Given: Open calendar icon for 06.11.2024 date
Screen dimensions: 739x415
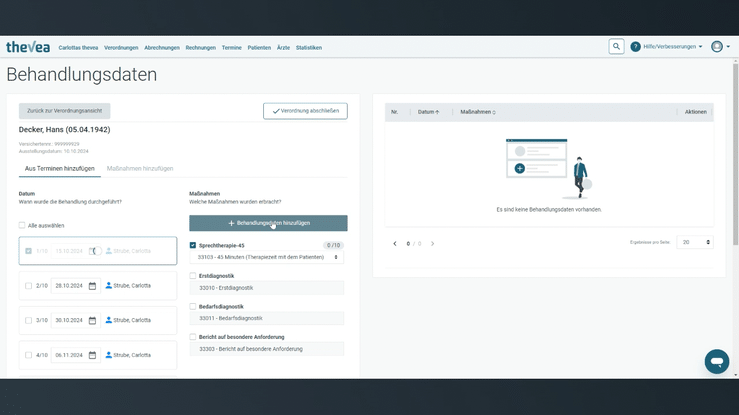Looking at the screenshot, I should (x=92, y=355).
